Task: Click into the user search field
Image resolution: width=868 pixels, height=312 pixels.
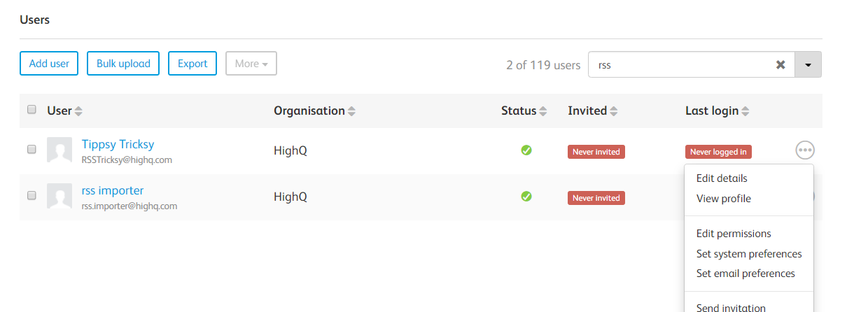Action: pyautogui.click(x=679, y=64)
